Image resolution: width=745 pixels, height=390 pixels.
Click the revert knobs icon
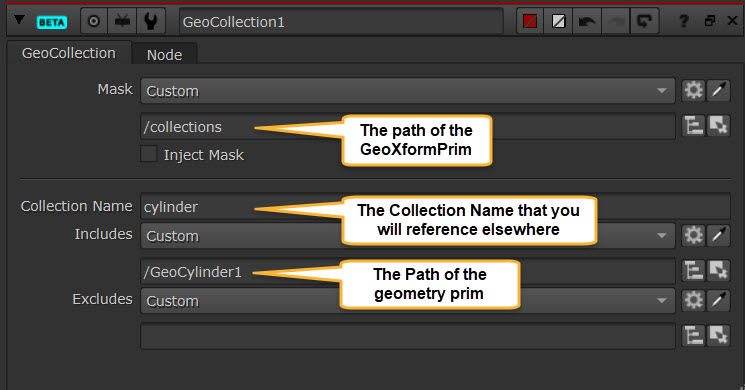[x=644, y=21]
